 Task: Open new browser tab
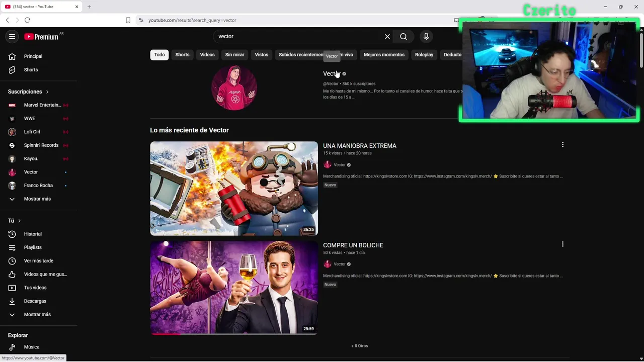click(x=89, y=7)
